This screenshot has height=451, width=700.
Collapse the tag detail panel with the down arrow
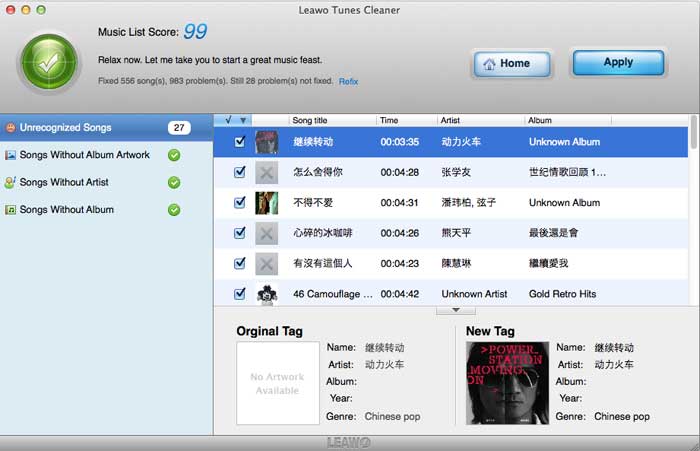[456, 310]
